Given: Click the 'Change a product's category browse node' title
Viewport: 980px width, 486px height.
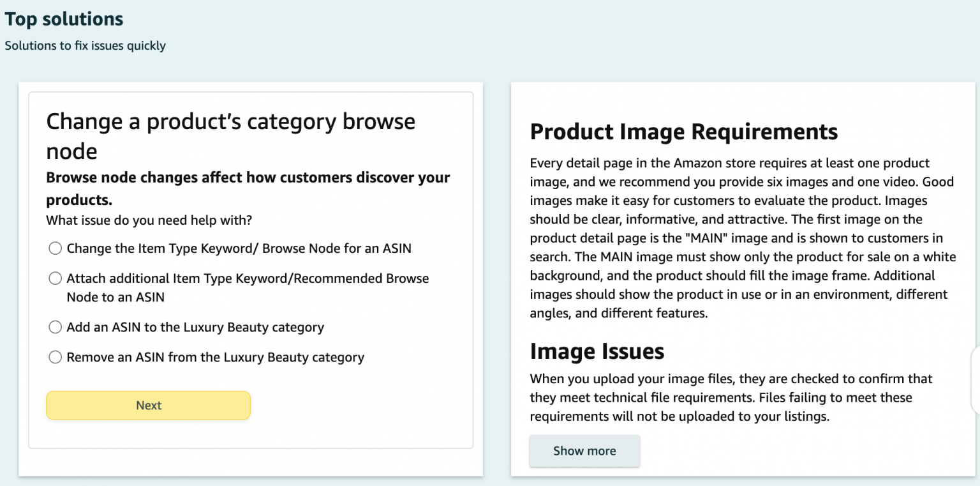Looking at the screenshot, I should (x=230, y=135).
